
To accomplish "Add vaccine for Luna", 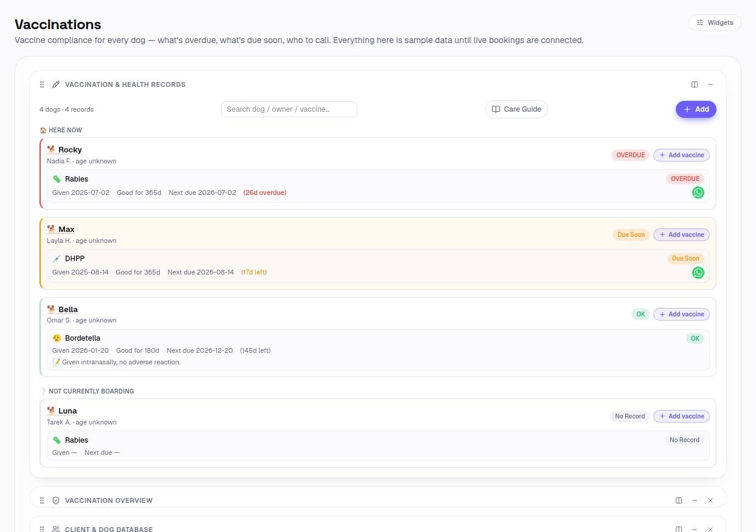I will 681,416.
